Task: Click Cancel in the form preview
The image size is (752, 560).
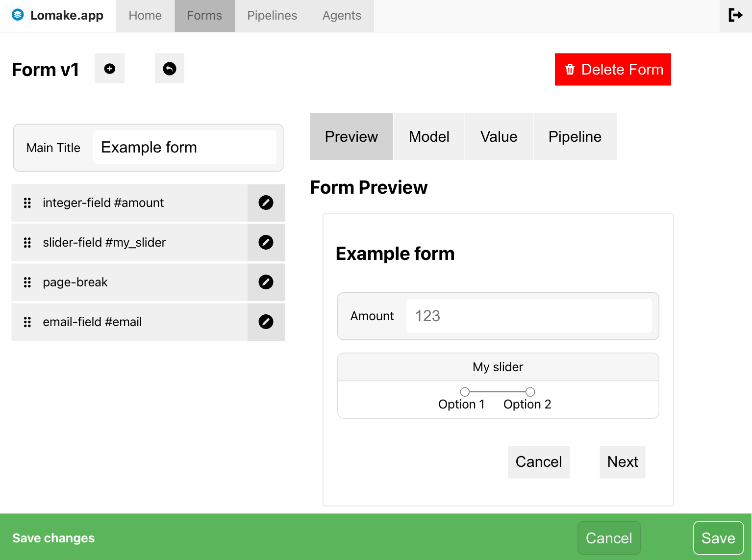Action: pyautogui.click(x=539, y=462)
